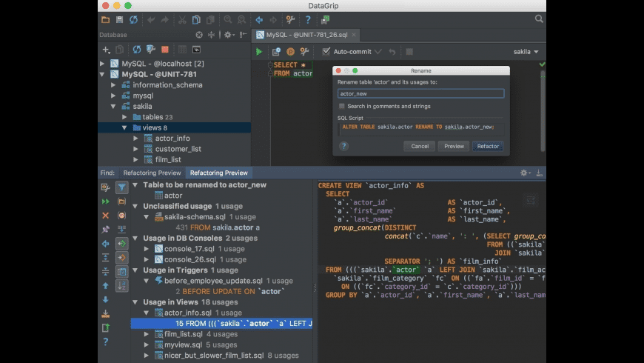Click the rerun double-arrow icon in the Find panel
The image size is (644, 363).
tap(105, 202)
